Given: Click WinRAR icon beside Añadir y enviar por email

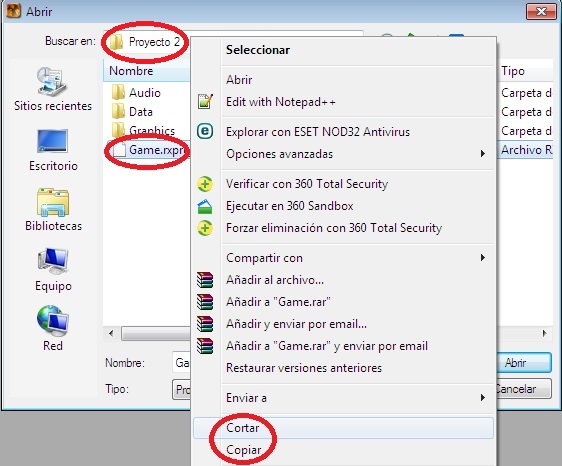Looking at the screenshot, I should (205, 324).
